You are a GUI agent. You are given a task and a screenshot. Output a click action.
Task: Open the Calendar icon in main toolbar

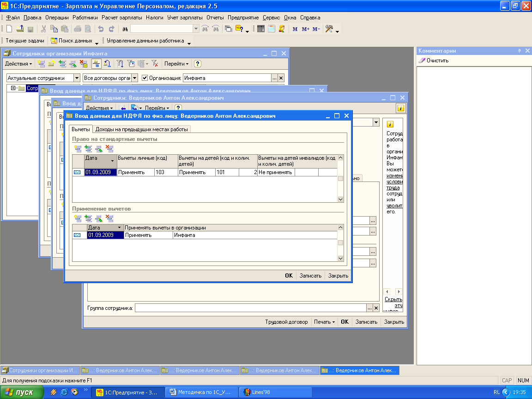coord(271,29)
